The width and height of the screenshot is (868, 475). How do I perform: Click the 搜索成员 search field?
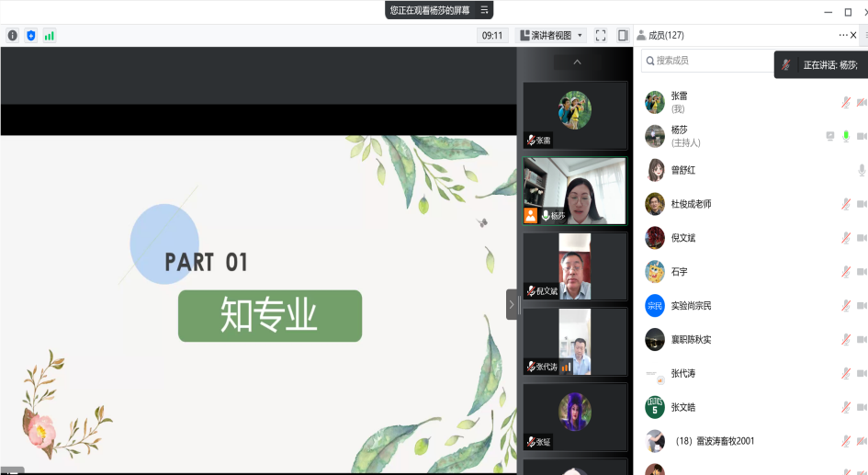(707, 61)
